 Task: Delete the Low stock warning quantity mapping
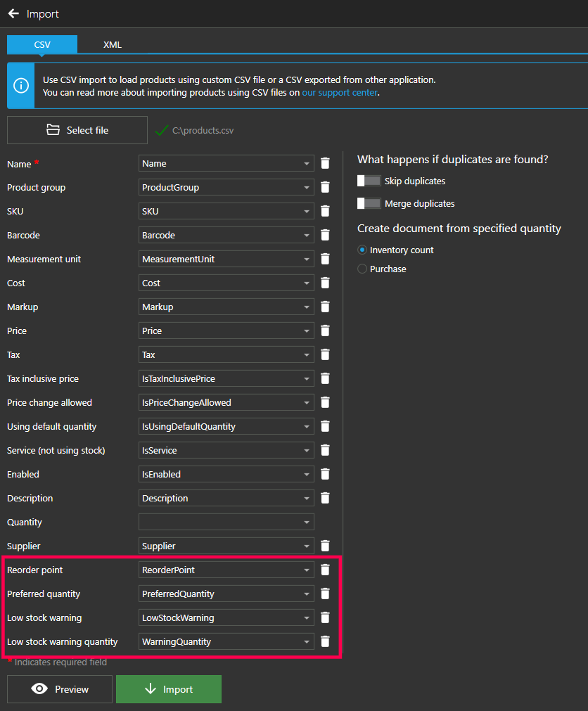325,641
